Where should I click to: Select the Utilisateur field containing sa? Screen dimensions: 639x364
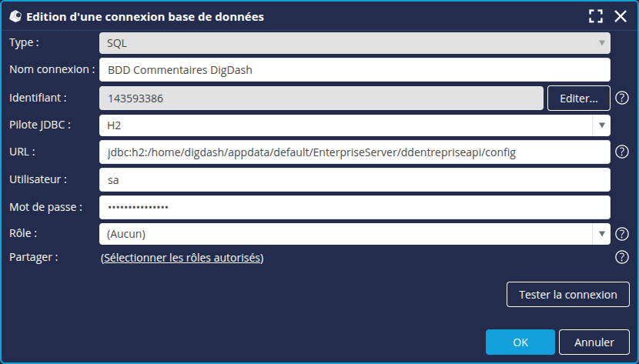[354, 179]
